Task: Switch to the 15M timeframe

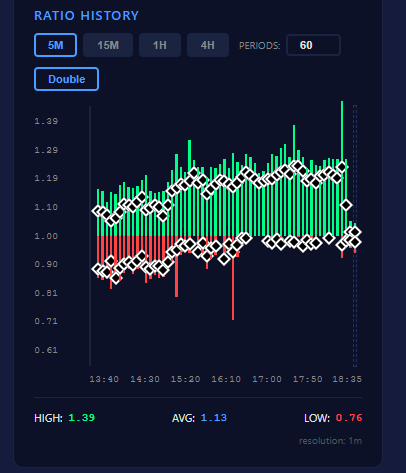Action: (x=108, y=45)
